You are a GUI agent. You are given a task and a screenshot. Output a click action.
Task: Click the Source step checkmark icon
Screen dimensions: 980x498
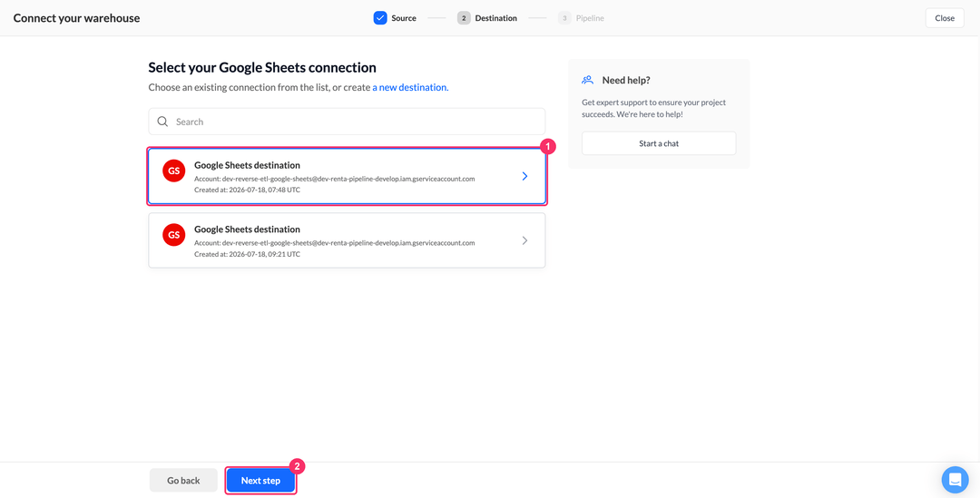[380, 18]
